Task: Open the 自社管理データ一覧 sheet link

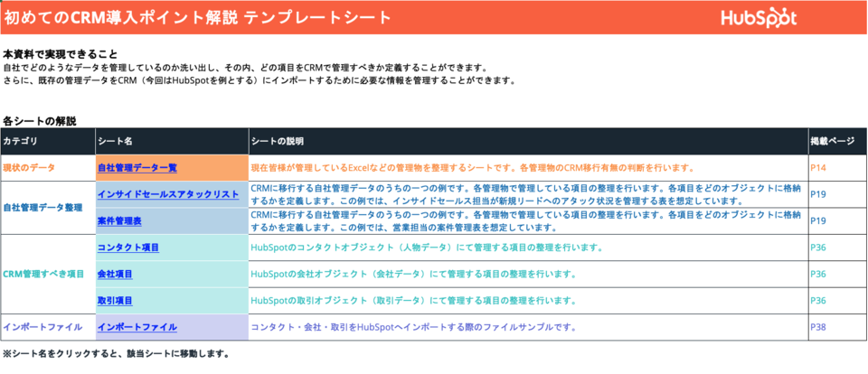Action: click(137, 168)
